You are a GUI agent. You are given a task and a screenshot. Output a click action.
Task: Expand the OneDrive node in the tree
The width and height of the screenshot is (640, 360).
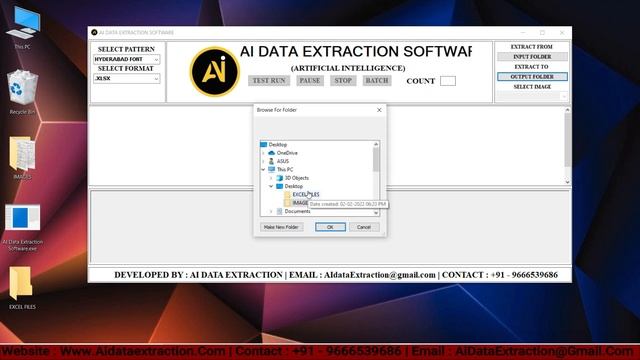tap(263, 153)
